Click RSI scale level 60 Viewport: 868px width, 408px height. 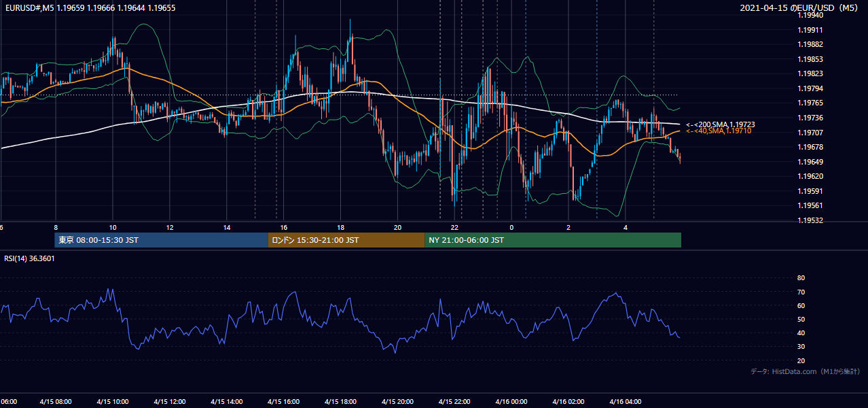click(x=801, y=305)
